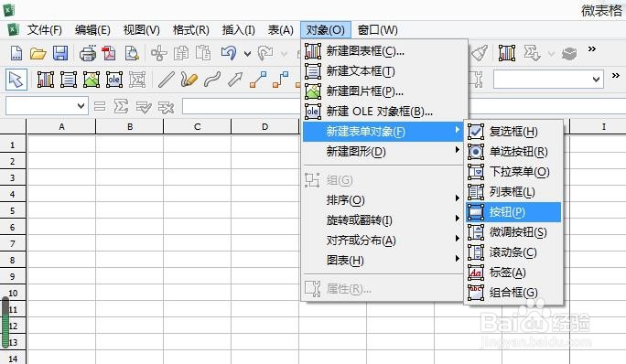Choose 列表框(L) from the submenu
The image size is (626, 364).
[513, 192]
